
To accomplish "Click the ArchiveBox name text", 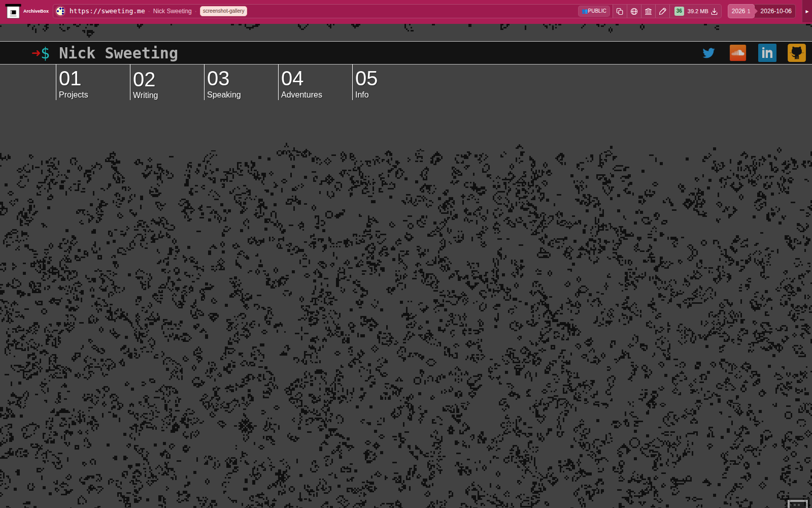I will 36,11.
